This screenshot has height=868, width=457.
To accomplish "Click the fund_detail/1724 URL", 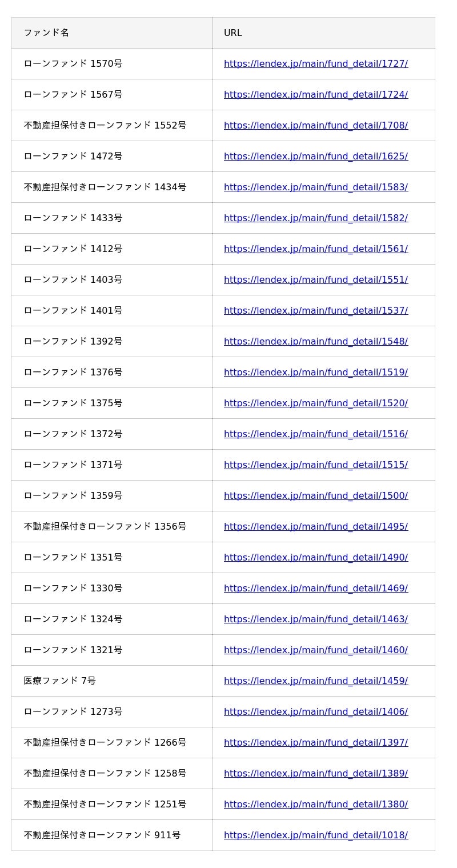I will 315,95.
